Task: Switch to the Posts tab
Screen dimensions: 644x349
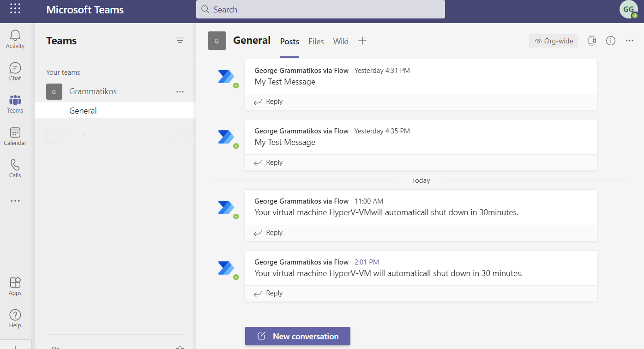Action: point(289,42)
